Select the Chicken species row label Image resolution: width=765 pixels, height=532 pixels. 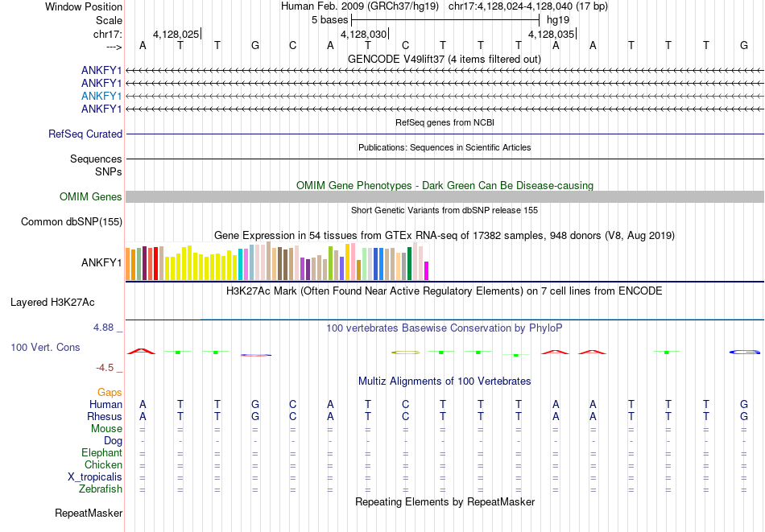click(x=103, y=464)
